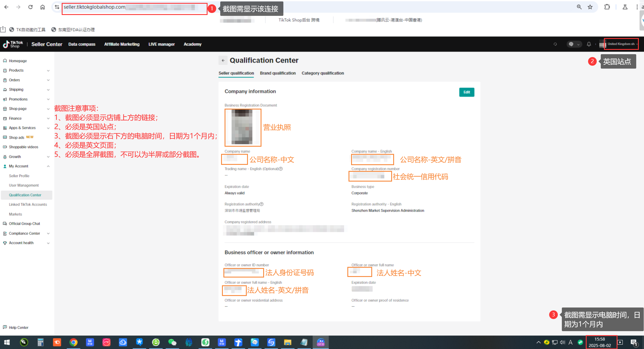Open the chat message icon in header

pyautogui.click(x=571, y=44)
